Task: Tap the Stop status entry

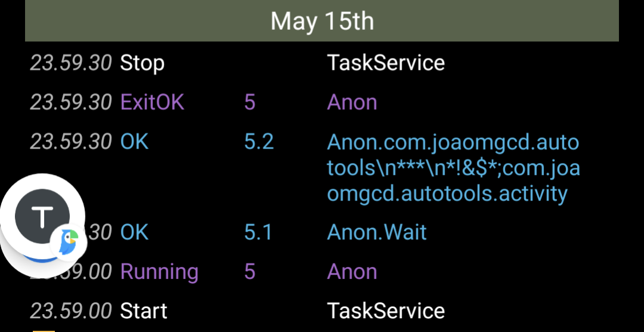Action: [x=142, y=63]
